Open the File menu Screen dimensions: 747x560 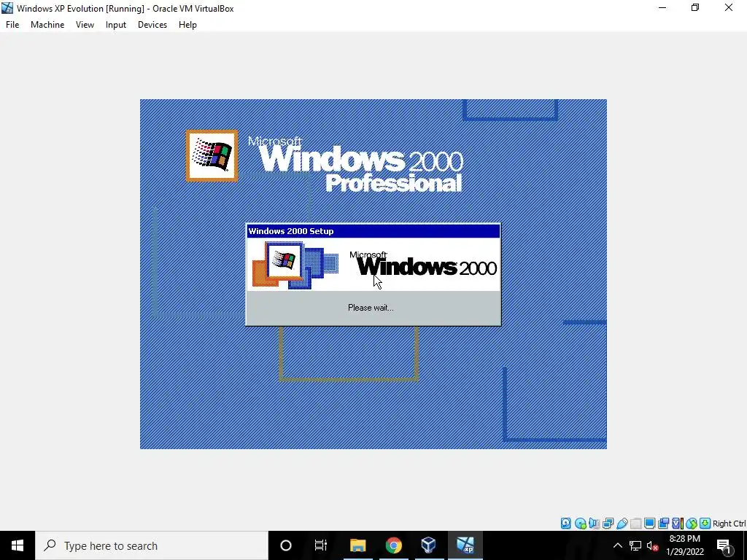[12, 25]
